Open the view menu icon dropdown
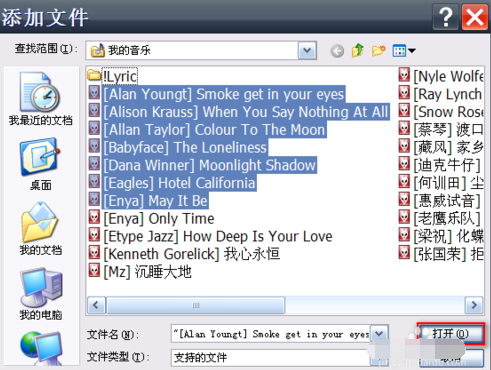Viewport: 491px width, 370px height. [404, 51]
